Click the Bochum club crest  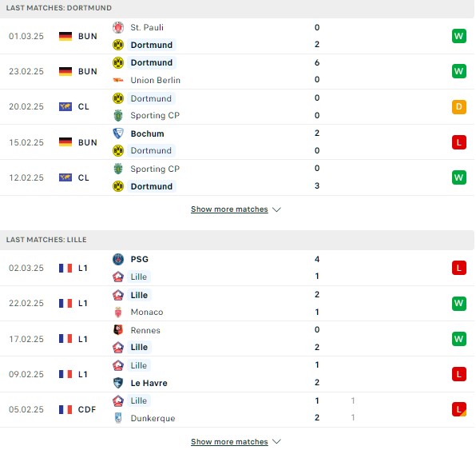(118, 133)
